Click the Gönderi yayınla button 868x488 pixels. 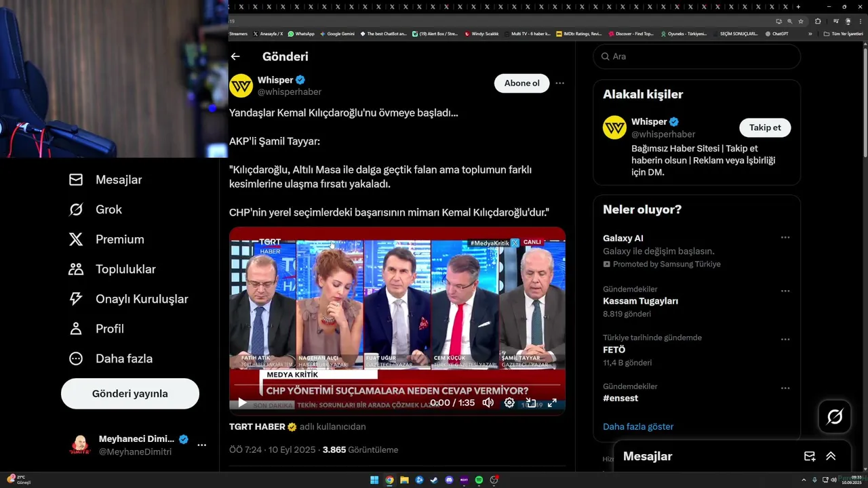tap(130, 394)
